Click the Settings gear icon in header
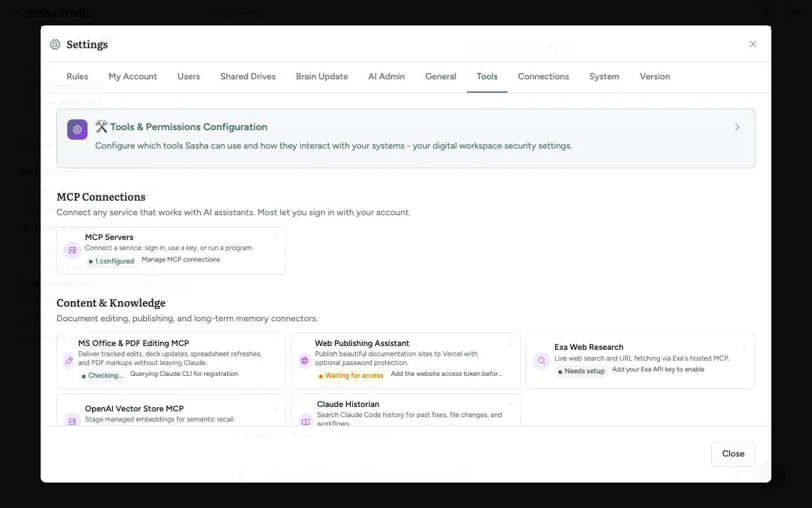The height and width of the screenshot is (508, 812). coord(55,44)
